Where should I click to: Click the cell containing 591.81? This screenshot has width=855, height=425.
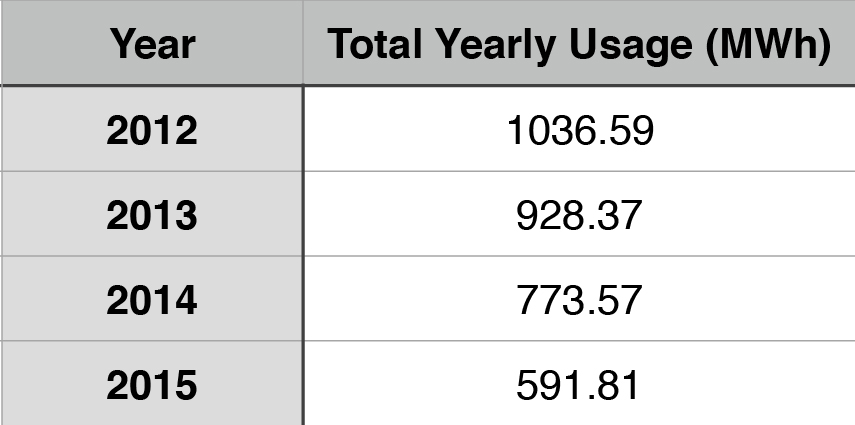(x=579, y=385)
